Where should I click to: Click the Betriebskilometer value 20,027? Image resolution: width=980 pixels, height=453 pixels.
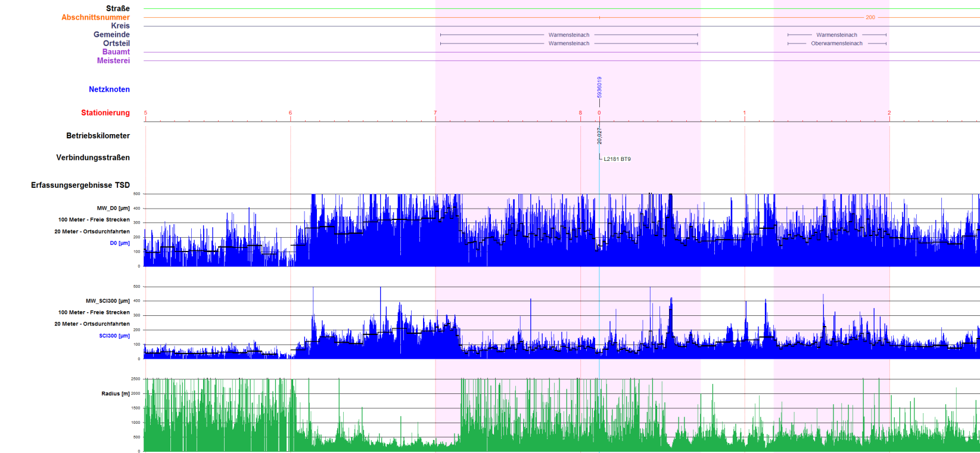pyautogui.click(x=599, y=136)
